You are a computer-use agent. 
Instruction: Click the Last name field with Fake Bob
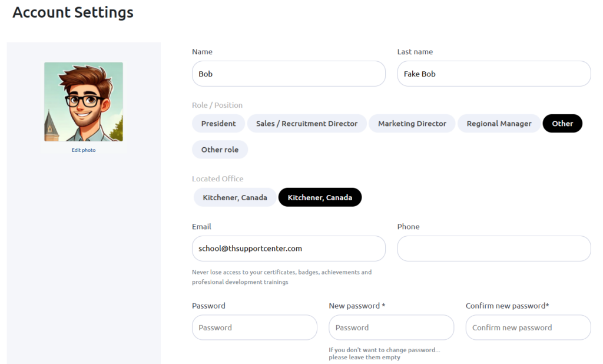pyautogui.click(x=494, y=74)
